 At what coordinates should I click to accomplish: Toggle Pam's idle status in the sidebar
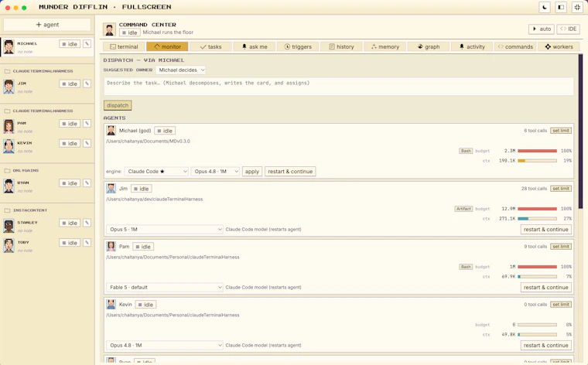click(70, 123)
